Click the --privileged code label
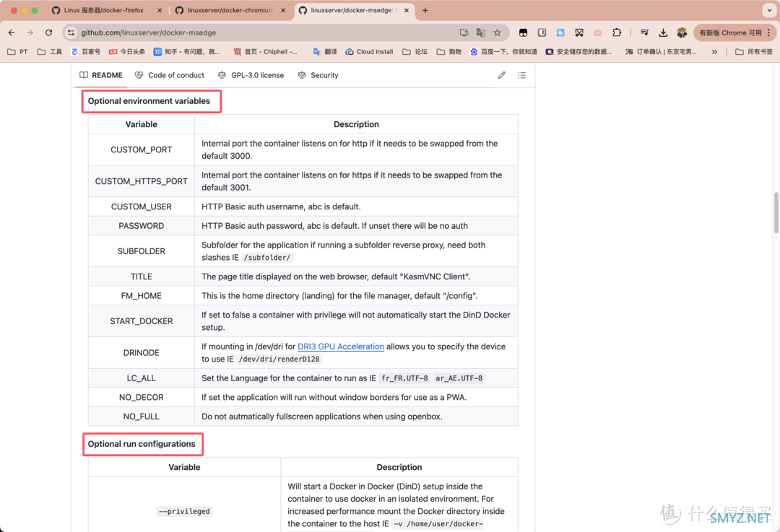Image resolution: width=780 pixels, height=532 pixels. (185, 511)
